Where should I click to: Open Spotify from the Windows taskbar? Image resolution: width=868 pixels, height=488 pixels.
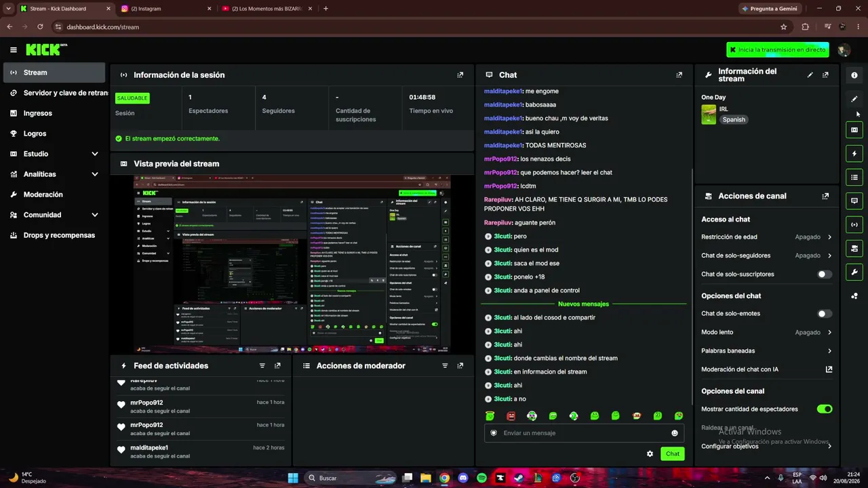coord(481,478)
